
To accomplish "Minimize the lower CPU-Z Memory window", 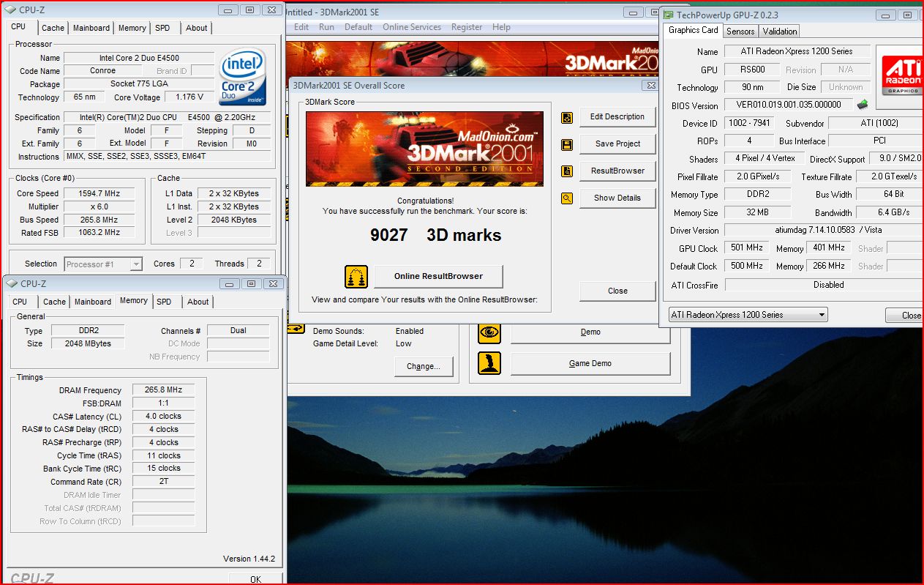I will click(x=229, y=283).
